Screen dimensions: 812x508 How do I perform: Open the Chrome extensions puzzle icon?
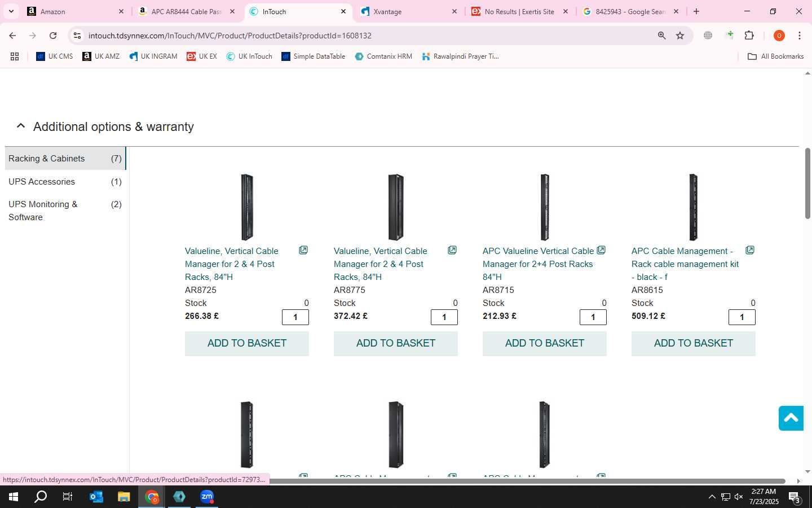tap(749, 36)
